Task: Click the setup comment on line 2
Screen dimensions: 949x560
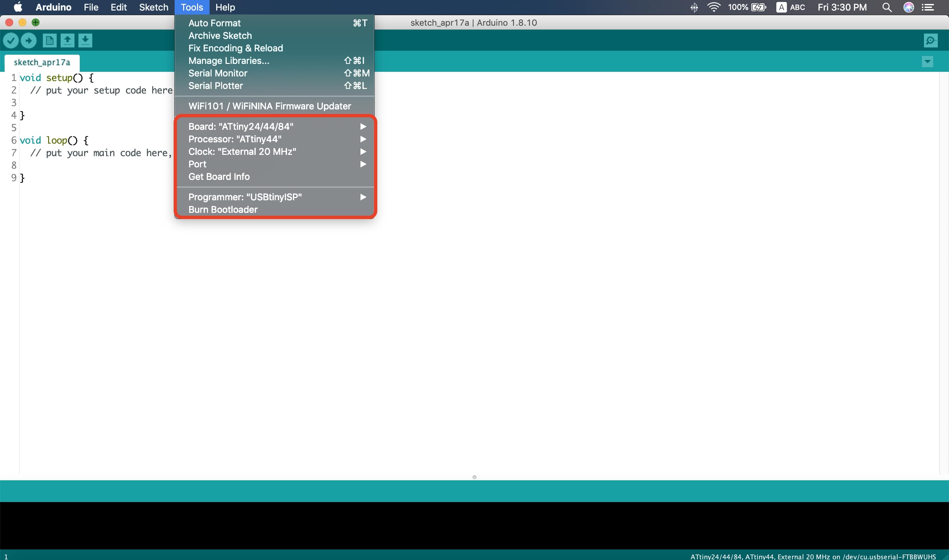Action: pyautogui.click(x=101, y=90)
